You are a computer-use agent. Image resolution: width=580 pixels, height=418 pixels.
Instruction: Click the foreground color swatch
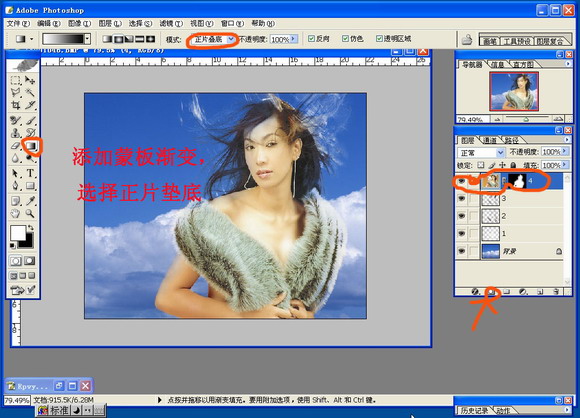pos(17,233)
